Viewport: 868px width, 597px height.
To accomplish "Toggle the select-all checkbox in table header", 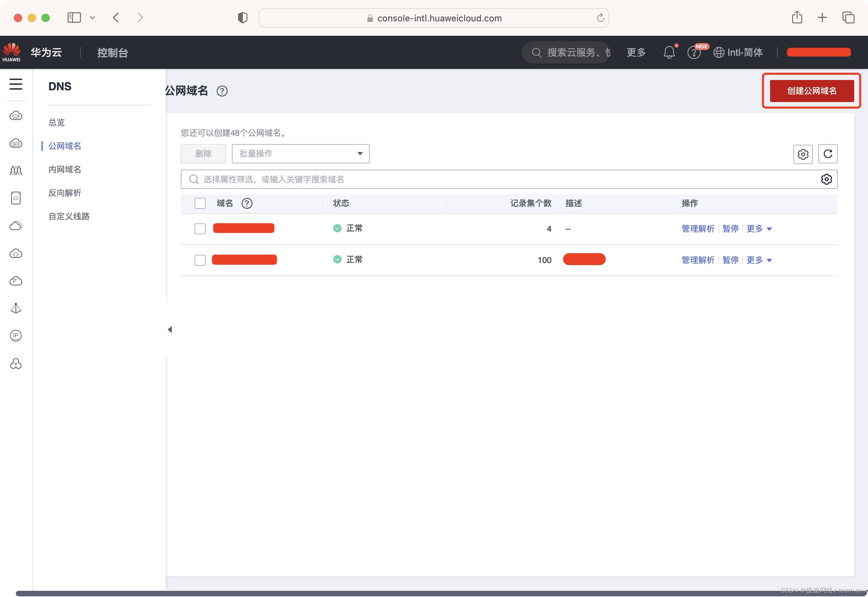I will point(200,203).
